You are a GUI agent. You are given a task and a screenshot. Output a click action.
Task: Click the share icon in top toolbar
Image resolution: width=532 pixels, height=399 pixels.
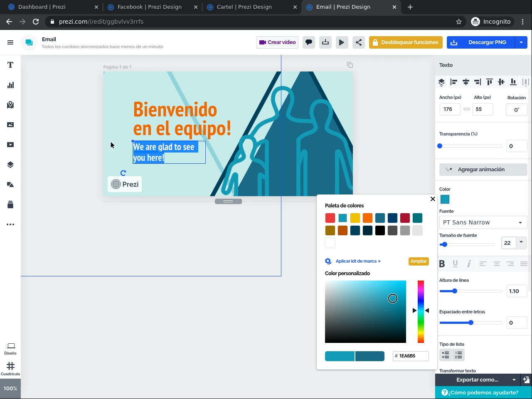(359, 42)
